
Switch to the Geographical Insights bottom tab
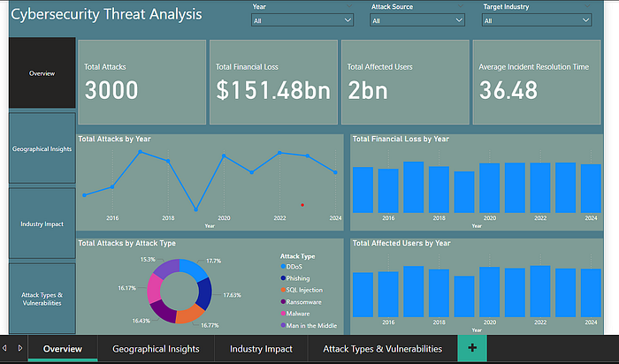click(156, 349)
